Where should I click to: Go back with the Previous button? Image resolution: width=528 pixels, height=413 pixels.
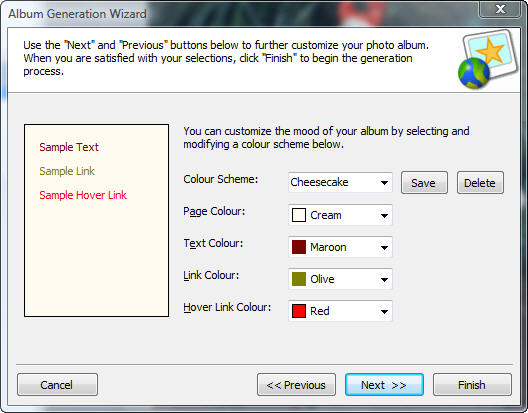(x=296, y=384)
